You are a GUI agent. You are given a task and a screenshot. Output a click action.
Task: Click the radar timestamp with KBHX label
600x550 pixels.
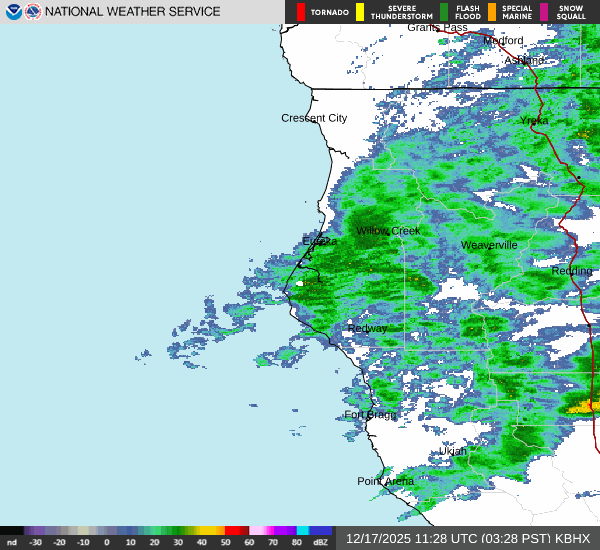(468, 538)
